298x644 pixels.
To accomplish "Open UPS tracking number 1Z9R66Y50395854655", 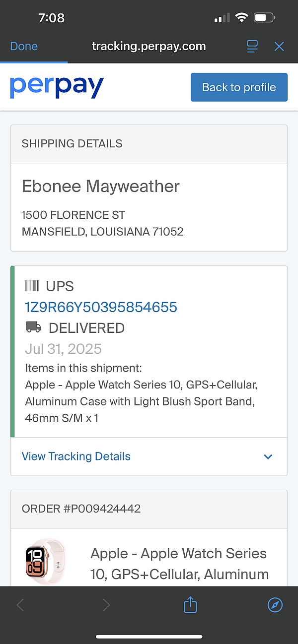I will tap(101, 307).
